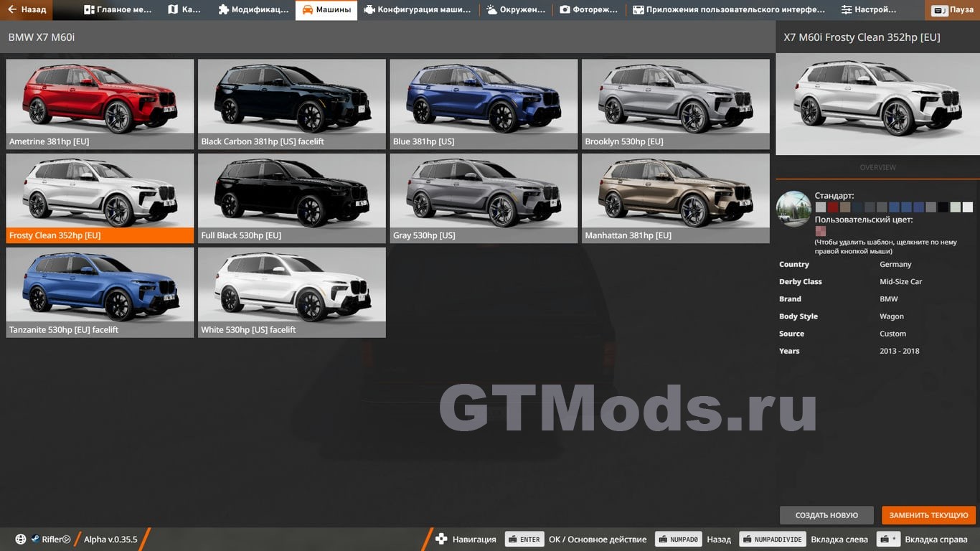
Task: Select Frosty Clean 352hp [EU] card
Action: pyautogui.click(x=100, y=198)
